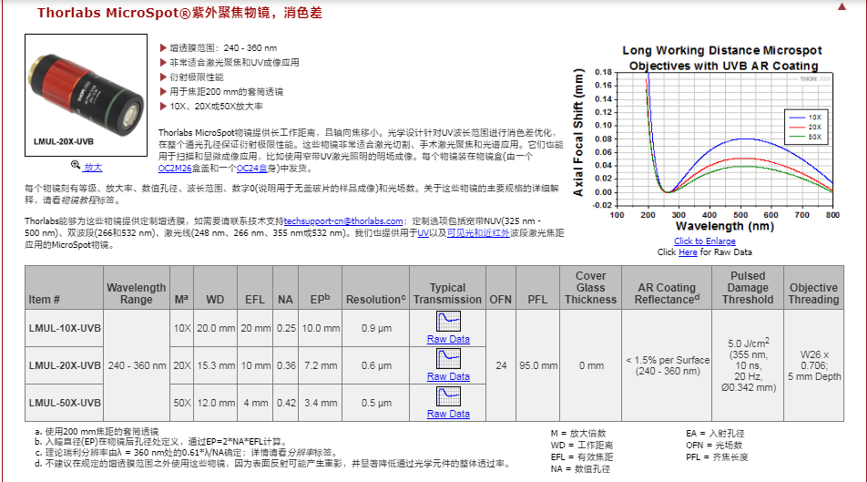
Task: Open Raw Data link for 50X objective
Action: (448, 414)
